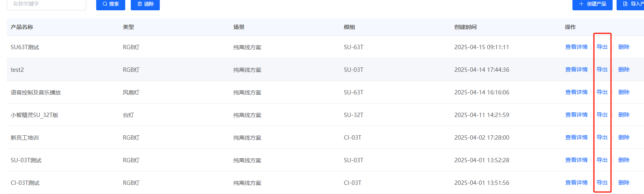Click 纯离线方案 in the test2 row
Image resolution: width=644 pixels, height=194 pixels.
click(x=247, y=70)
